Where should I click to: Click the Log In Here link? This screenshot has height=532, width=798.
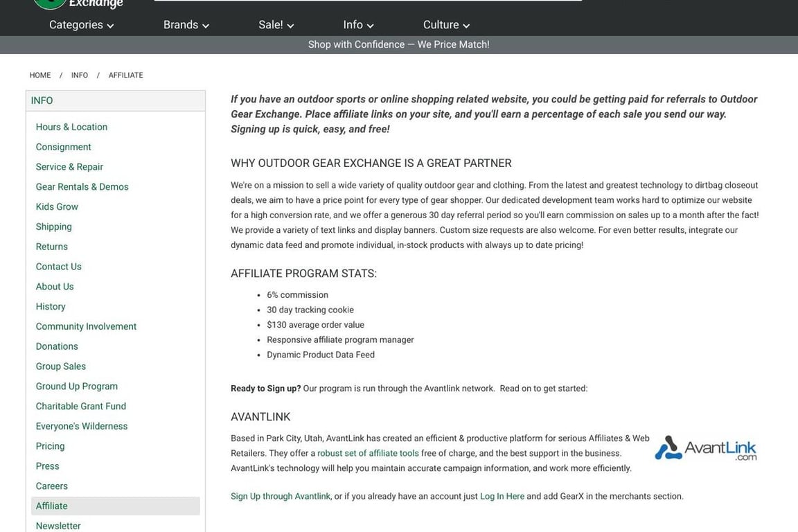pos(502,496)
